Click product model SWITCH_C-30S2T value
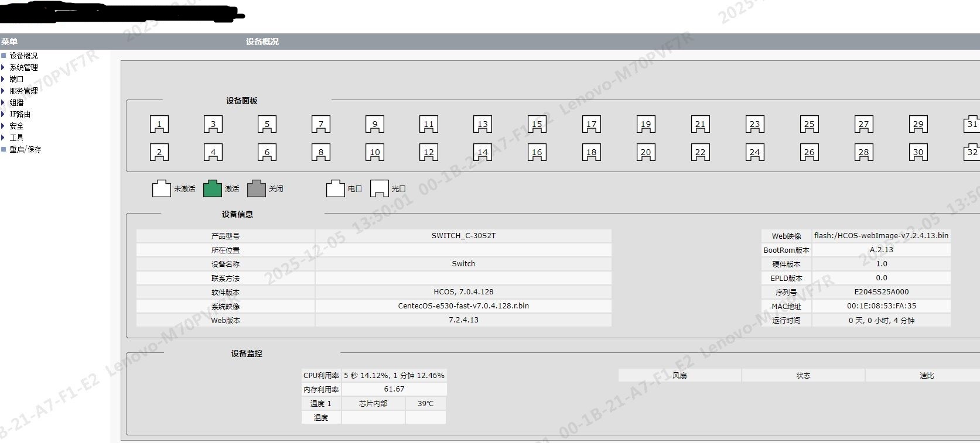 (x=463, y=236)
